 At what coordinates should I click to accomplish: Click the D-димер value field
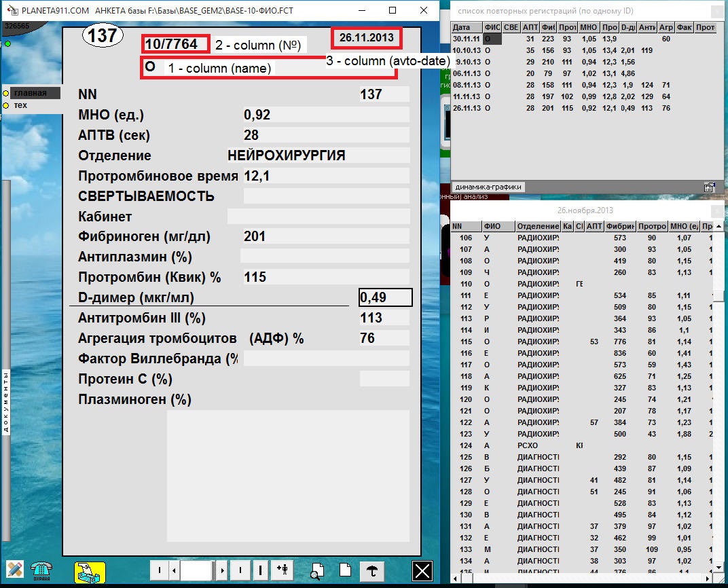385,297
